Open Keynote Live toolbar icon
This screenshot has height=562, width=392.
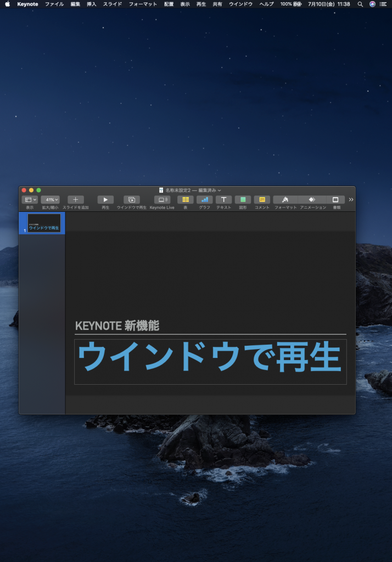point(162,200)
